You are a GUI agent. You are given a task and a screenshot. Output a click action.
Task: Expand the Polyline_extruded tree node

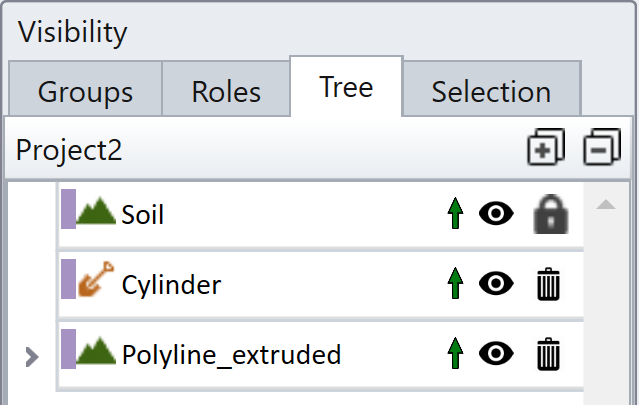click(31, 355)
